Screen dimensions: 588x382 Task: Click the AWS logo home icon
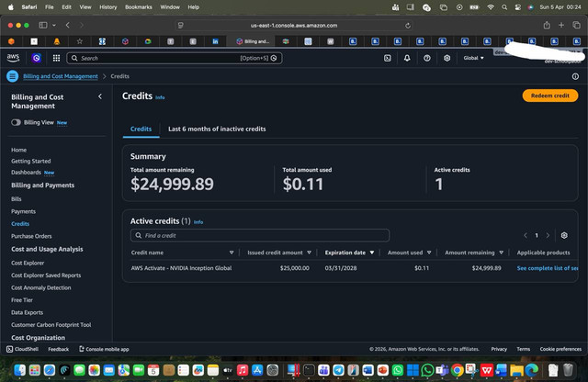pyautogui.click(x=13, y=58)
